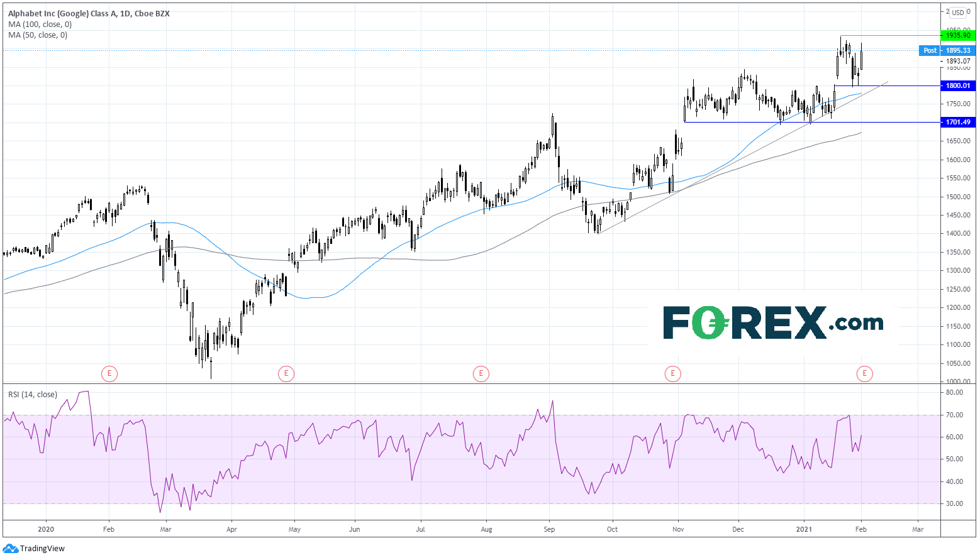This screenshot has width=980, height=560.
Task: Select the MA (100, close, 0) legend
Action: [40, 25]
